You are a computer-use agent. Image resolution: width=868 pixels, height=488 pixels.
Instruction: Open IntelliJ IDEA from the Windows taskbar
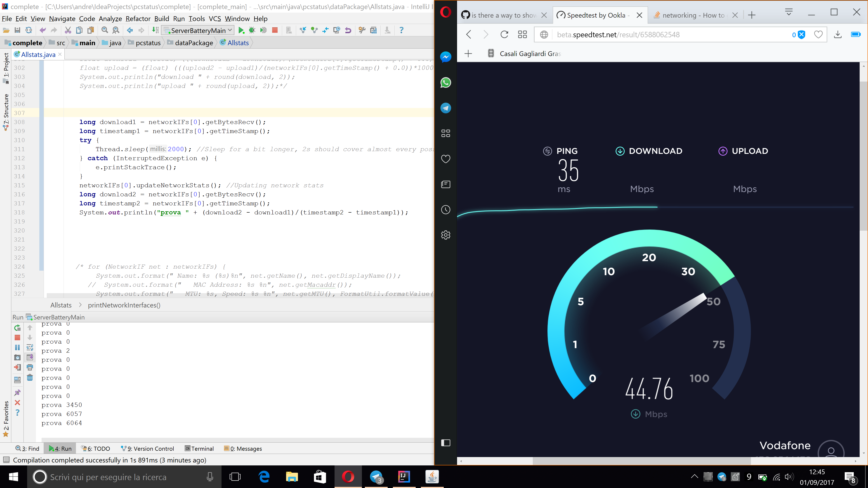click(404, 476)
